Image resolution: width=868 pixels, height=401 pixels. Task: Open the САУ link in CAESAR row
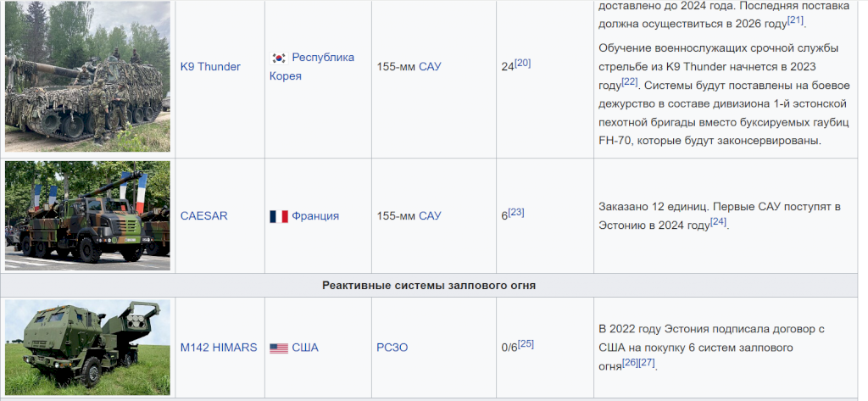coord(430,216)
